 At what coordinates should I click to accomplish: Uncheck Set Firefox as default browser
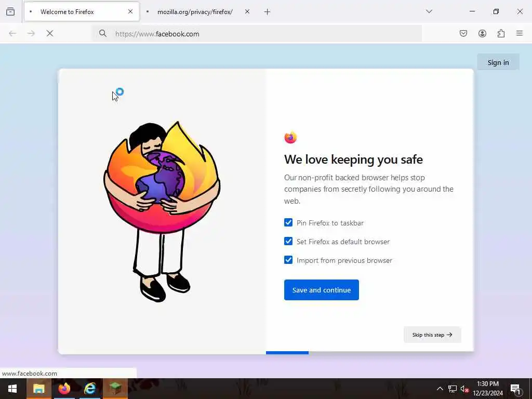pyautogui.click(x=288, y=241)
